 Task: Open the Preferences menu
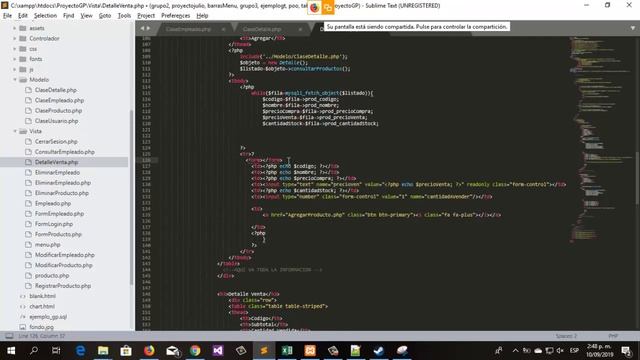(176, 16)
